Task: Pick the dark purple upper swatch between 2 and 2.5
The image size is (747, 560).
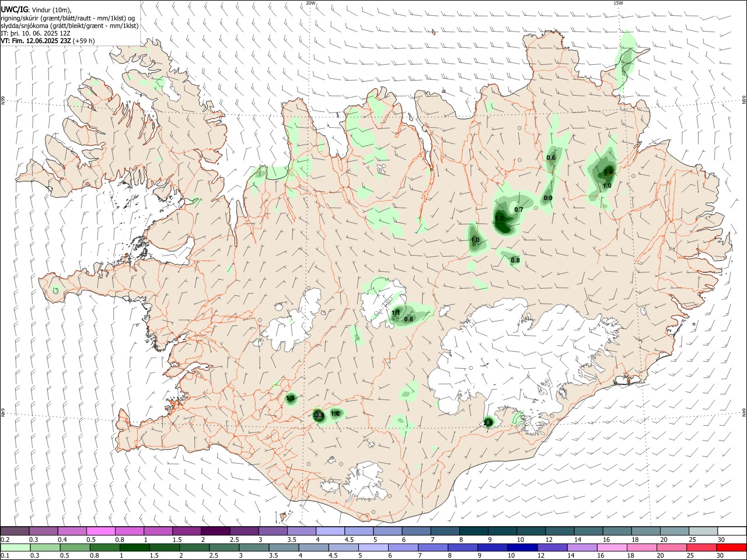Action: (x=215, y=531)
